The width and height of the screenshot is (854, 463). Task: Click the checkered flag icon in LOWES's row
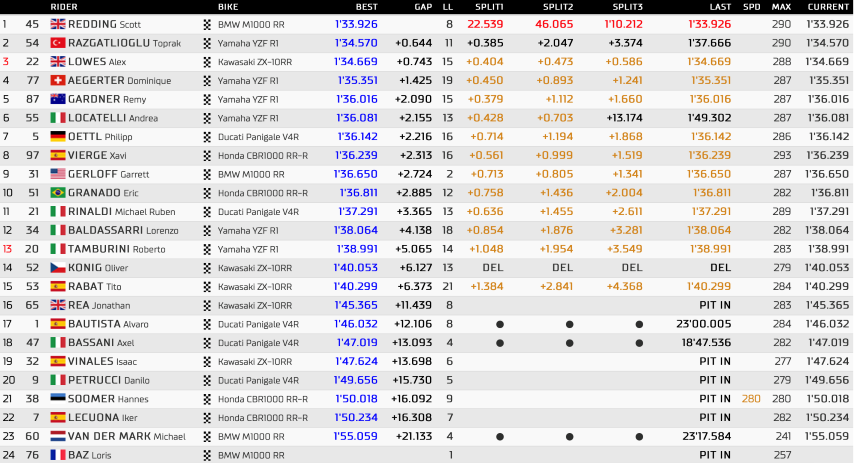pyautogui.click(x=207, y=62)
